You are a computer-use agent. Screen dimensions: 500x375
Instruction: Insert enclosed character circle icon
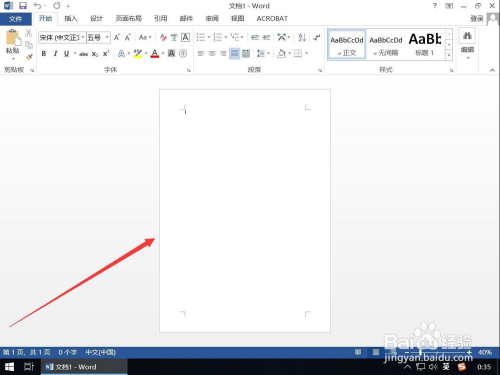pyautogui.click(x=183, y=53)
